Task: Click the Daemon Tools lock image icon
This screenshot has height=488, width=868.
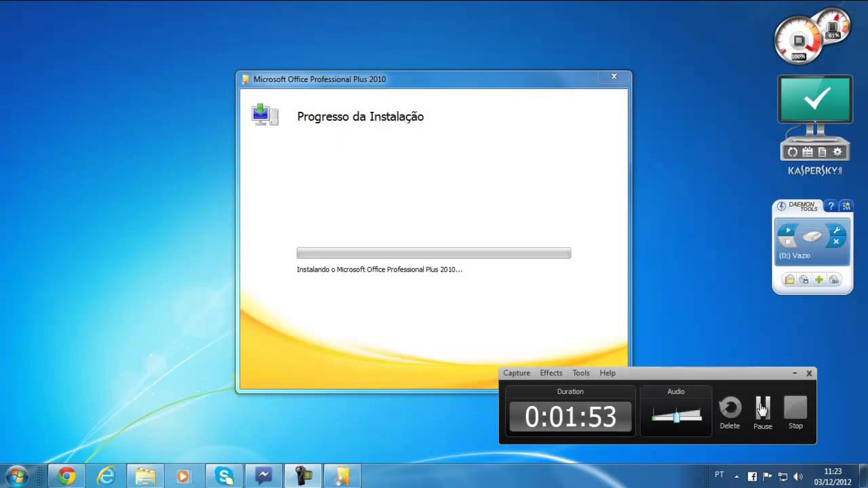Action: pyautogui.click(x=789, y=279)
